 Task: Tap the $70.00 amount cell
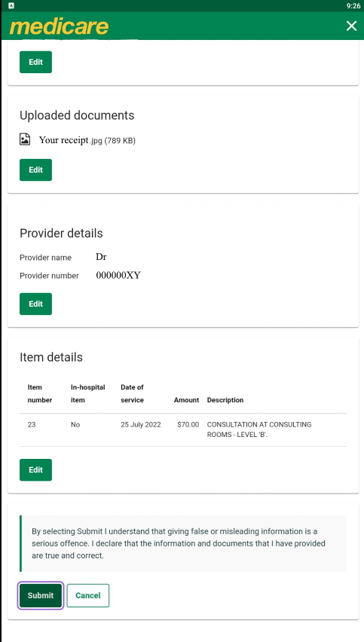[x=188, y=424]
